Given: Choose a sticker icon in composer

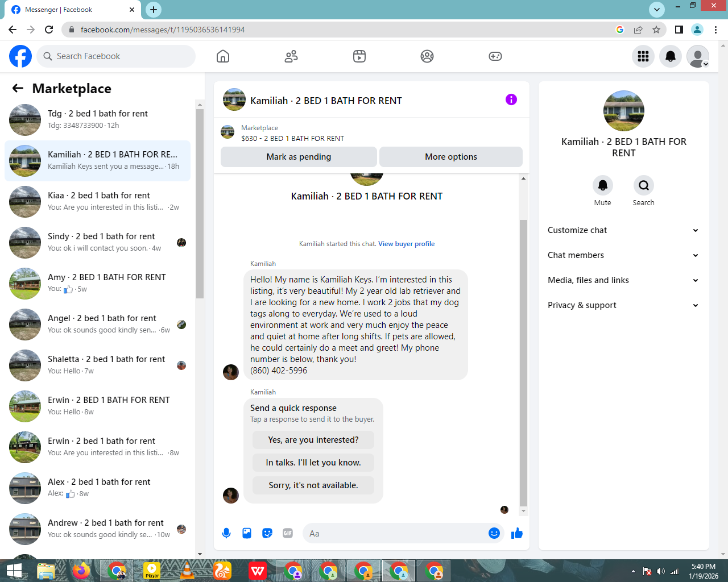Looking at the screenshot, I should (267, 533).
